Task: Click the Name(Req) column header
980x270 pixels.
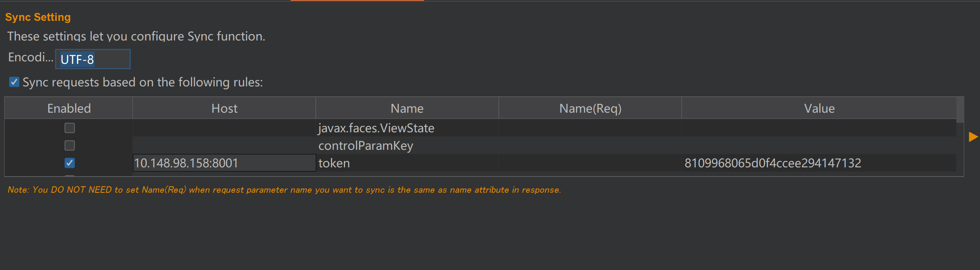Action: point(590,109)
